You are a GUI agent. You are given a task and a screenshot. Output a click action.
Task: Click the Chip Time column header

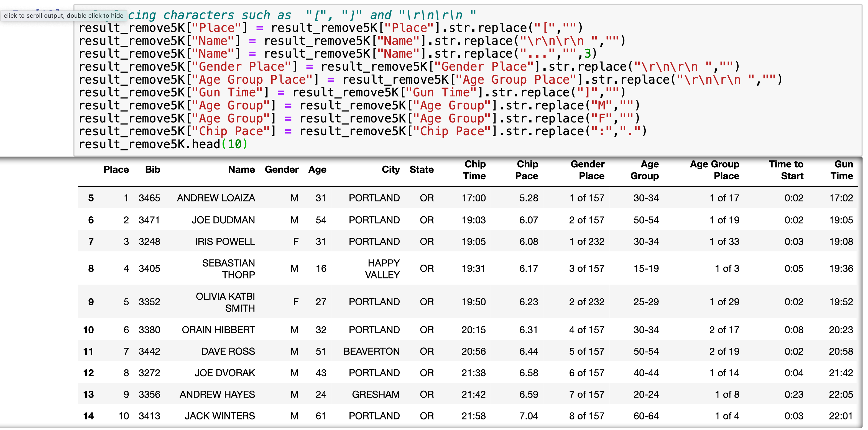(474, 170)
